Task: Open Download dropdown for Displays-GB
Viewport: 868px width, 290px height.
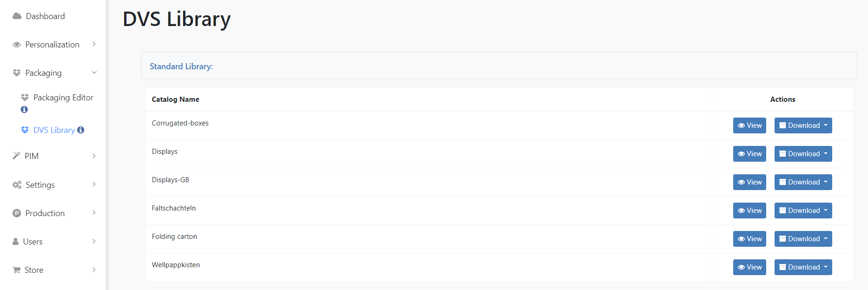Action: (803, 182)
